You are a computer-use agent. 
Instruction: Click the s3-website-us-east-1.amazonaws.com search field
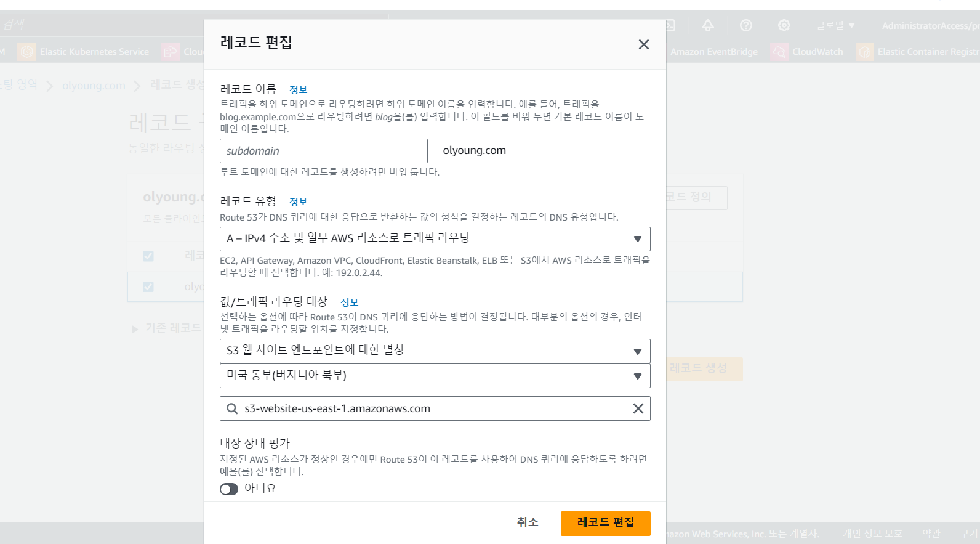435,408
